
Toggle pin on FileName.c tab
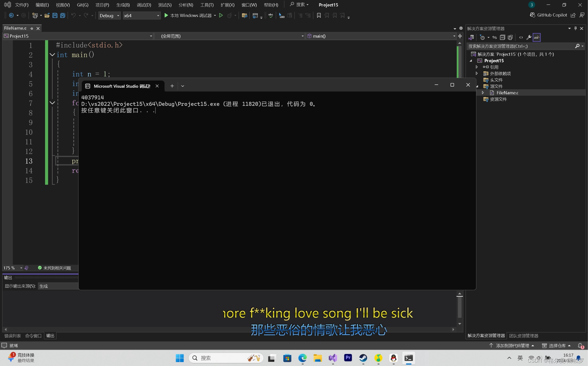tap(31, 28)
